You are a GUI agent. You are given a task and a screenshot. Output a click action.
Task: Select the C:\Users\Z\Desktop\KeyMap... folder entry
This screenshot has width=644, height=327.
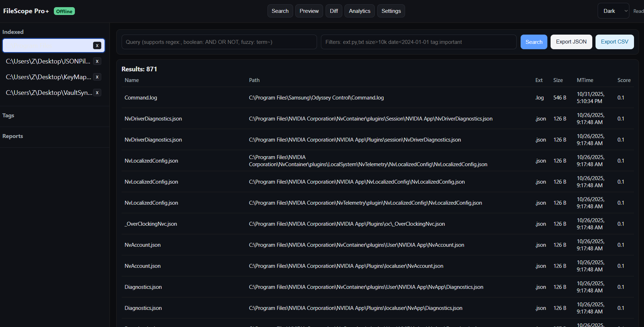tap(48, 77)
